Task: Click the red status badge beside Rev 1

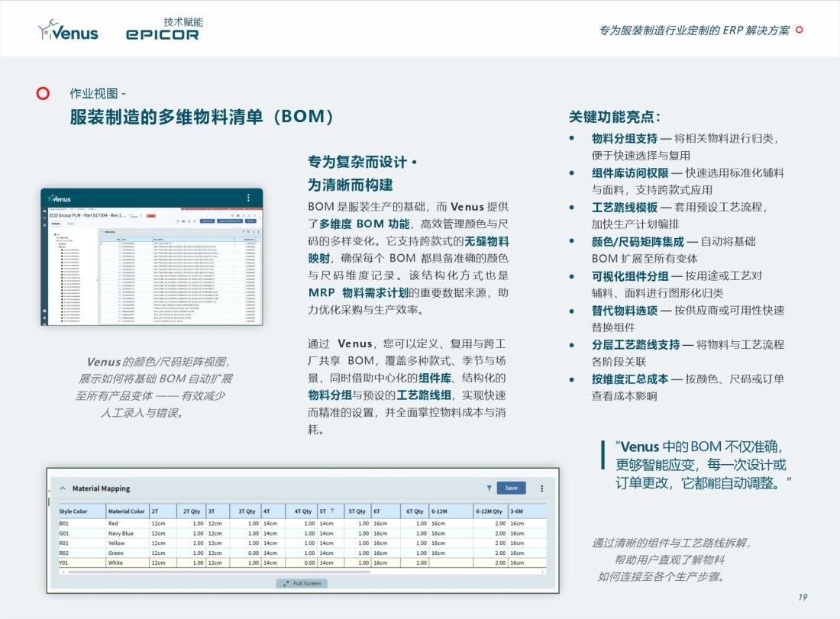Action: click(x=151, y=216)
